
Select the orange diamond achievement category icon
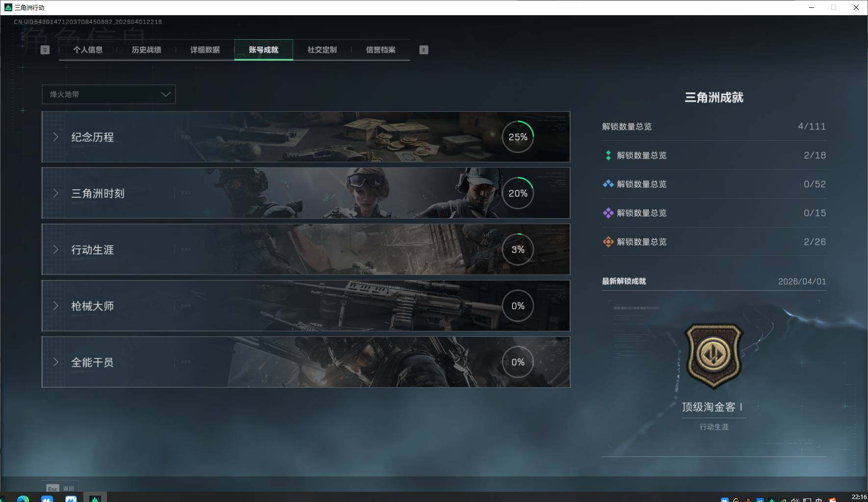coord(607,242)
